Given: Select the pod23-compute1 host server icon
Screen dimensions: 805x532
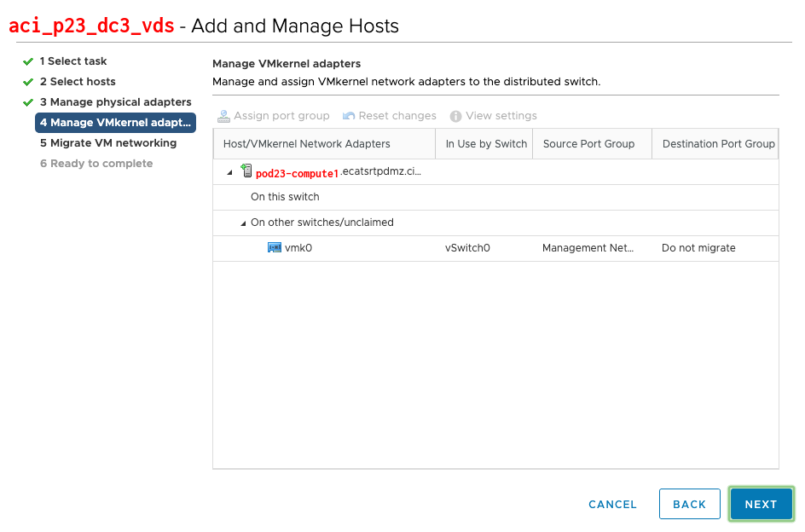Looking at the screenshot, I should 246,171.
